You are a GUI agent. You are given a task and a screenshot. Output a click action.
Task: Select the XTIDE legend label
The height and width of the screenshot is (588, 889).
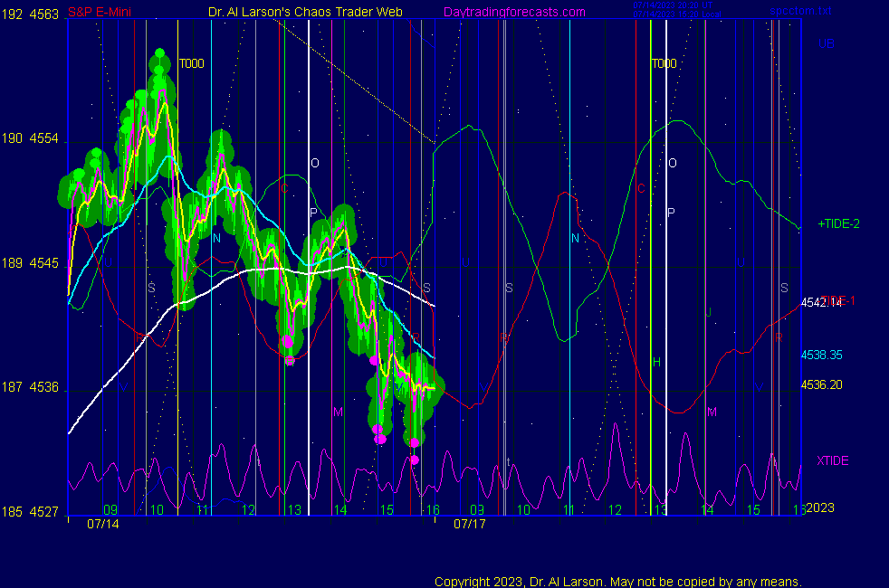pos(833,460)
